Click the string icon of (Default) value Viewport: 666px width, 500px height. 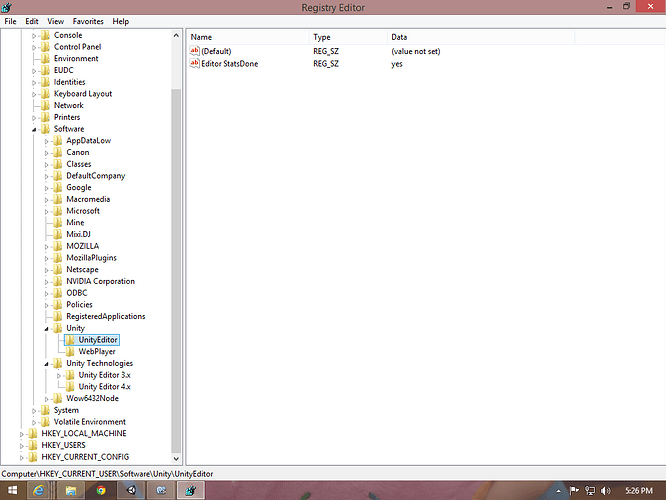[x=195, y=51]
